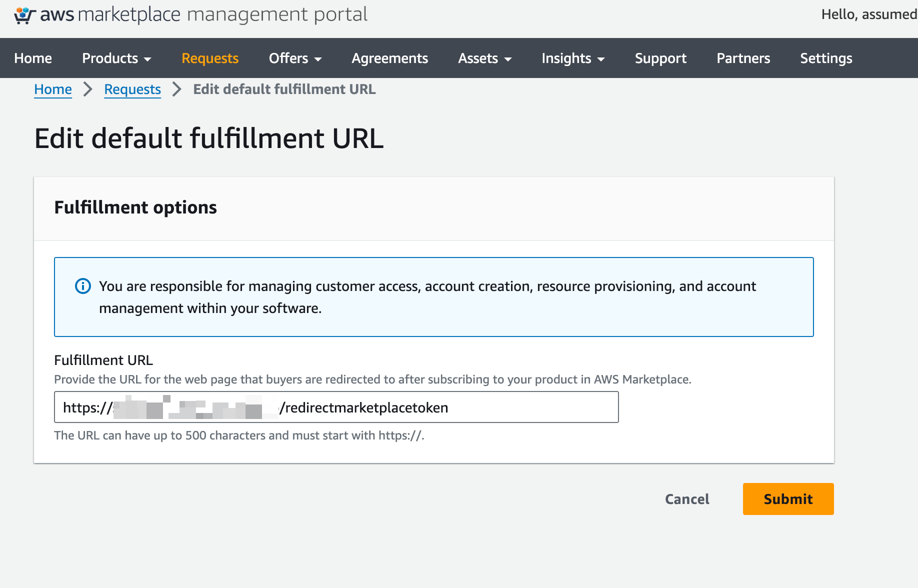The image size is (918, 588).
Task: Click the Home breadcrumb link
Action: [53, 89]
